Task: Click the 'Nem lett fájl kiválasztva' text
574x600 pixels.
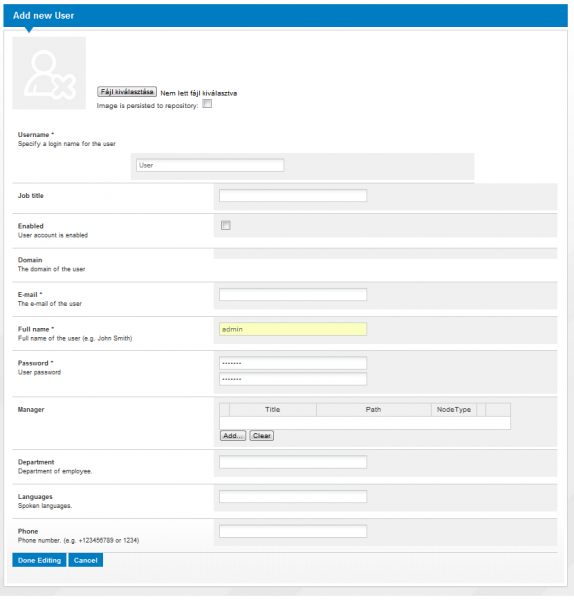Action: (x=199, y=93)
